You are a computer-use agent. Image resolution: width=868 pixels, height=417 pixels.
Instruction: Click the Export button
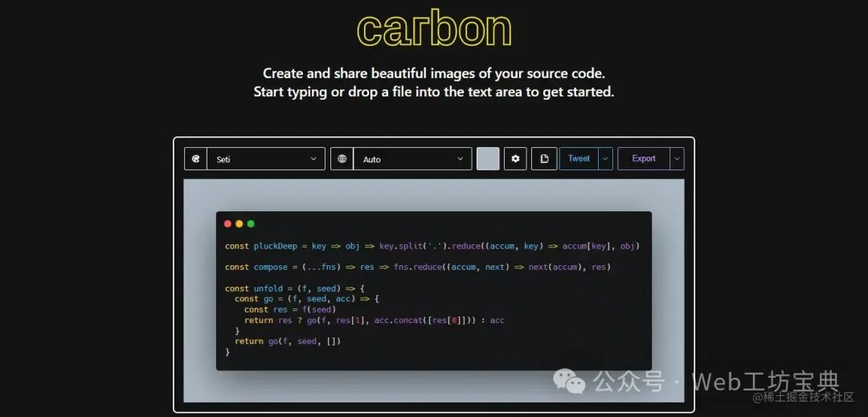[644, 159]
